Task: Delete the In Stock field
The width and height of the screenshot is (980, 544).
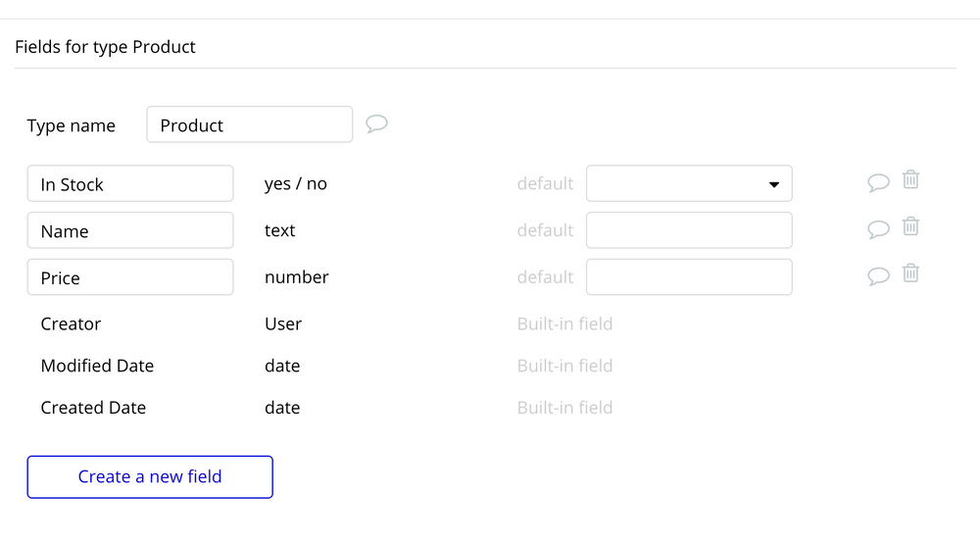Action: tap(910, 179)
